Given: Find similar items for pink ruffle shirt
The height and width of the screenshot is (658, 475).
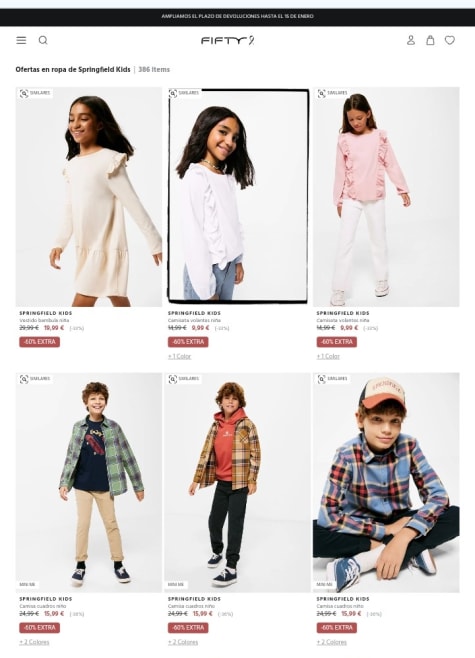Looking at the screenshot, I should (x=333, y=93).
